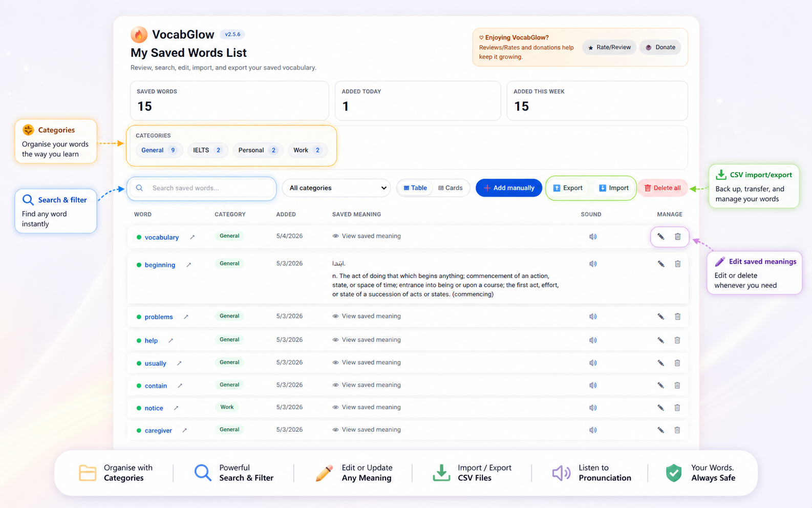
Task: Open external link arrow next to vocabulary
Action: click(x=193, y=237)
